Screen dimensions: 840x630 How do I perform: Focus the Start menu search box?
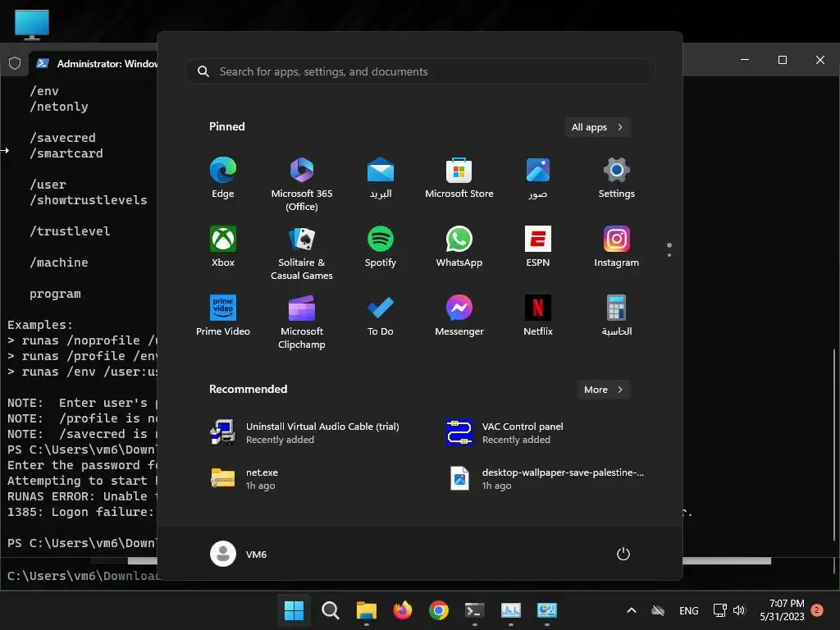(x=420, y=71)
